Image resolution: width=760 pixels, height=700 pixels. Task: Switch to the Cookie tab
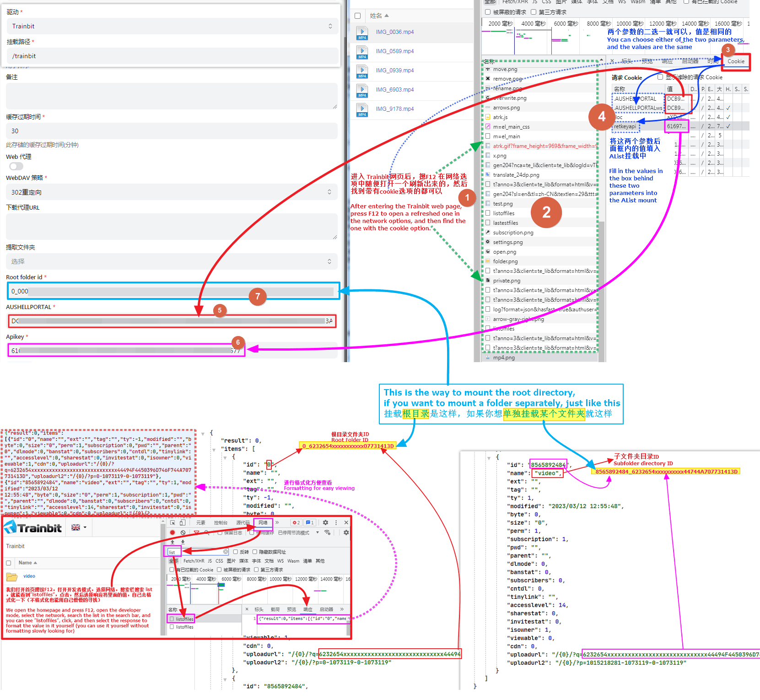coord(736,61)
